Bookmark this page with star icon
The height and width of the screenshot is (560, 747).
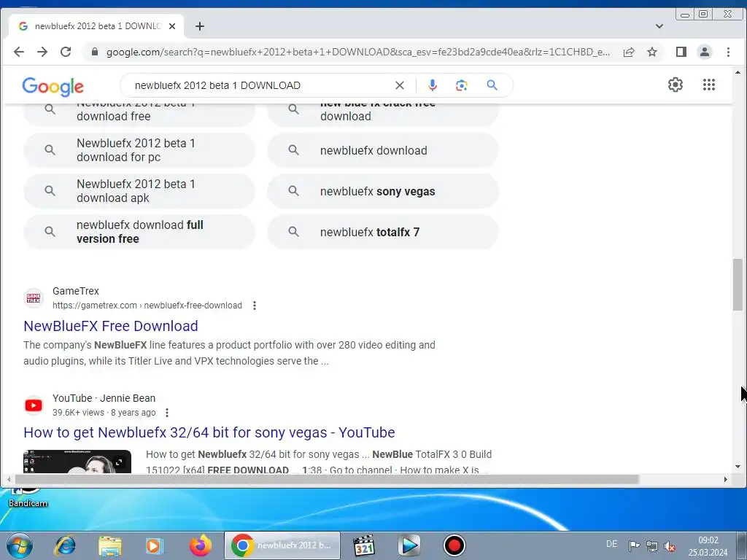click(652, 52)
